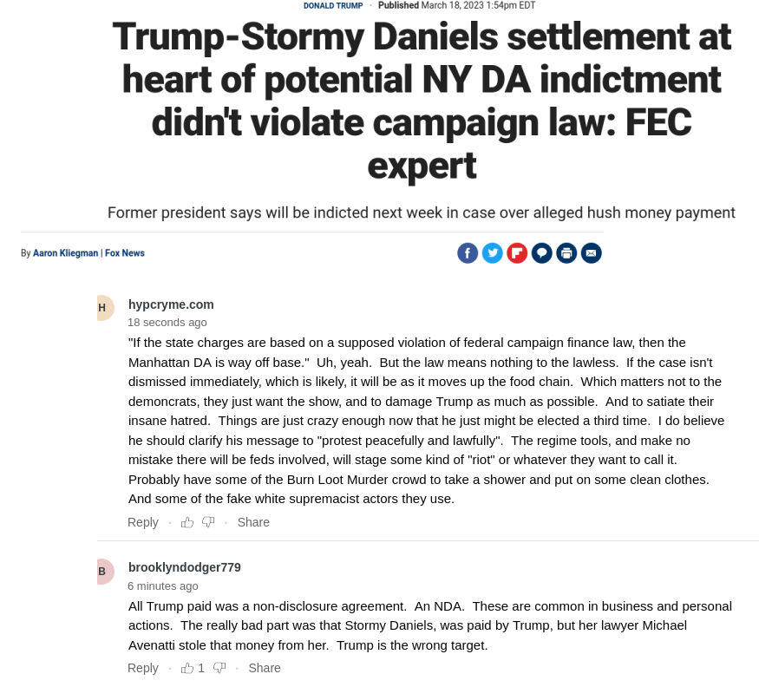The height and width of the screenshot is (700, 759).
Task: Thumbs down brooklyndodger779's comment
Action: (219, 668)
